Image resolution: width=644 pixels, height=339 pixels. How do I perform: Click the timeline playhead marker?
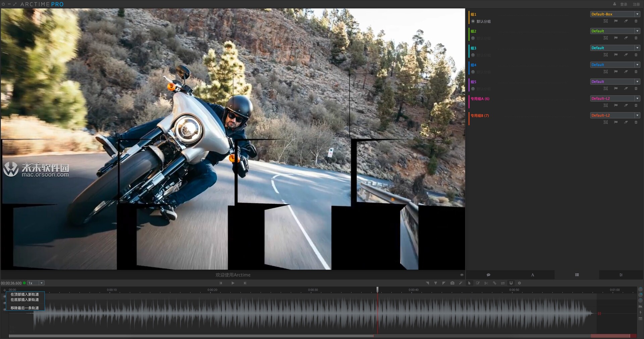coord(377,289)
